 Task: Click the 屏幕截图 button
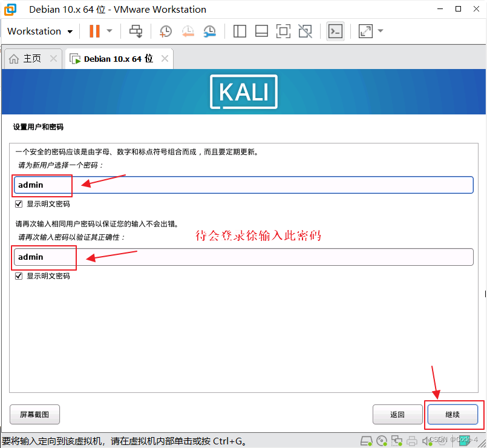coord(34,414)
